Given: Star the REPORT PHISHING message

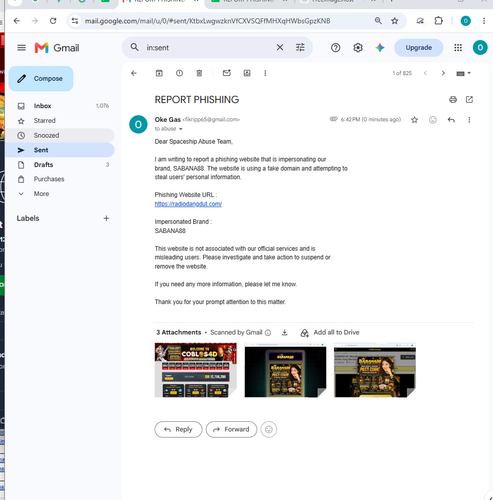Looking at the screenshot, I should point(414,120).
